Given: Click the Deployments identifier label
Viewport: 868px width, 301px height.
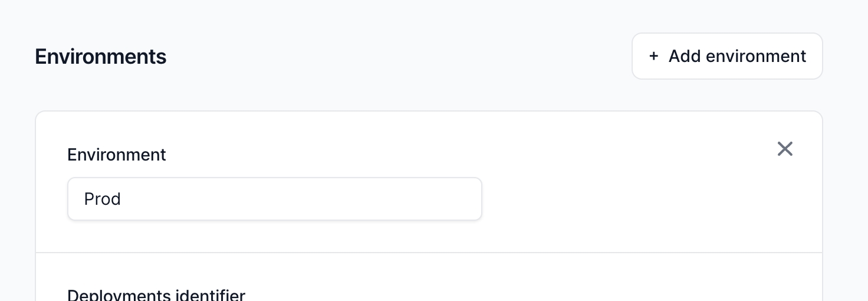Looking at the screenshot, I should point(156,295).
